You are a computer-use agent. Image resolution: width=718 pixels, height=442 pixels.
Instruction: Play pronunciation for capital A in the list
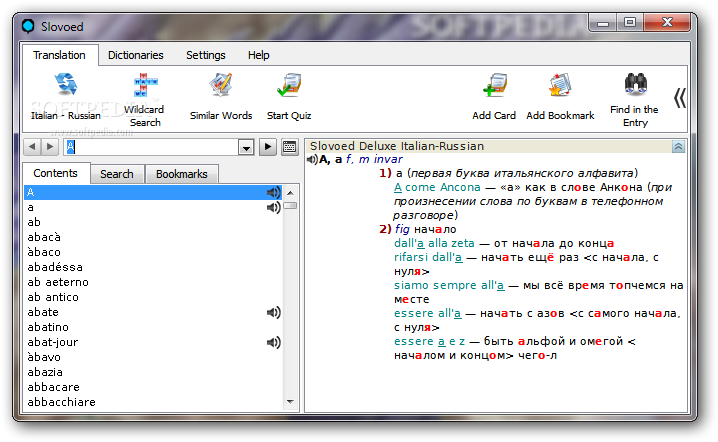pyautogui.click(x=273, y=192)
